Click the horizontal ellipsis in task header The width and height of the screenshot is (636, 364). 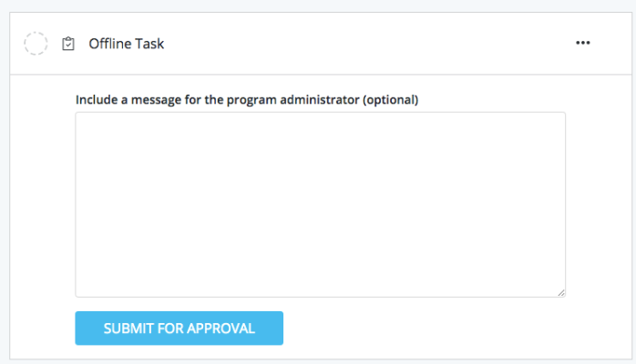click(x=583, y=43)
